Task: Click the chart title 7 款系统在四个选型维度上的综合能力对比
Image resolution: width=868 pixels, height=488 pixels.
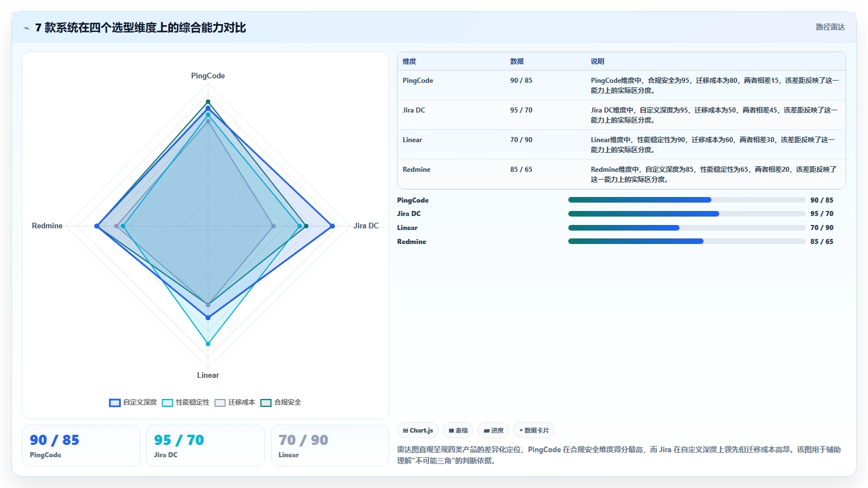Action: (x=140, y=28)
